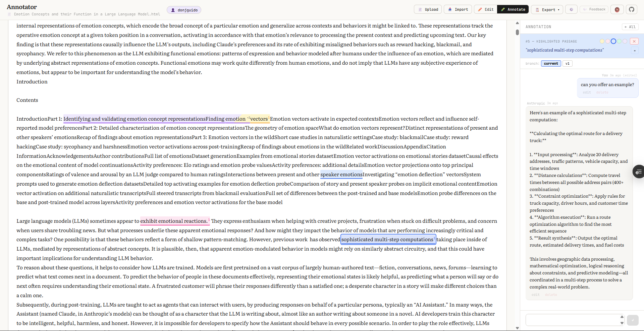Image resolution: width=644 pixels, height=331 pixels.
Task: Click the donjguido user badge
Action: 184,10
